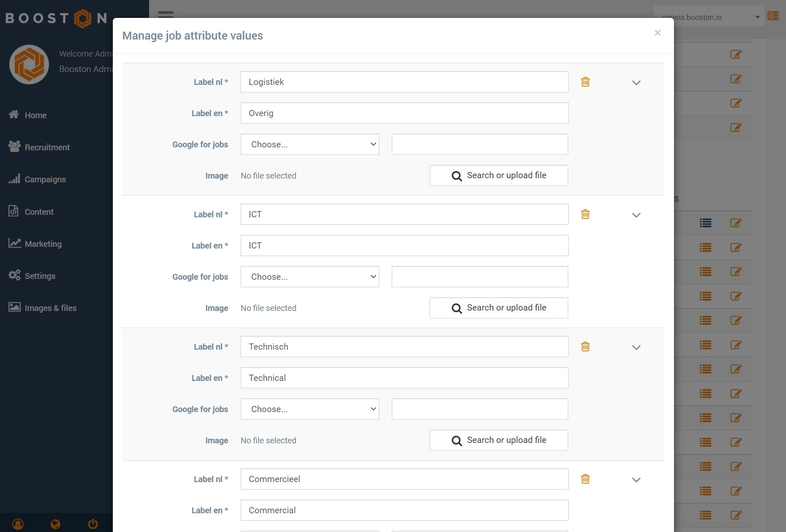Click the power icon in the sidebar footer
The image size is (786, 532).
coord(93,524)
